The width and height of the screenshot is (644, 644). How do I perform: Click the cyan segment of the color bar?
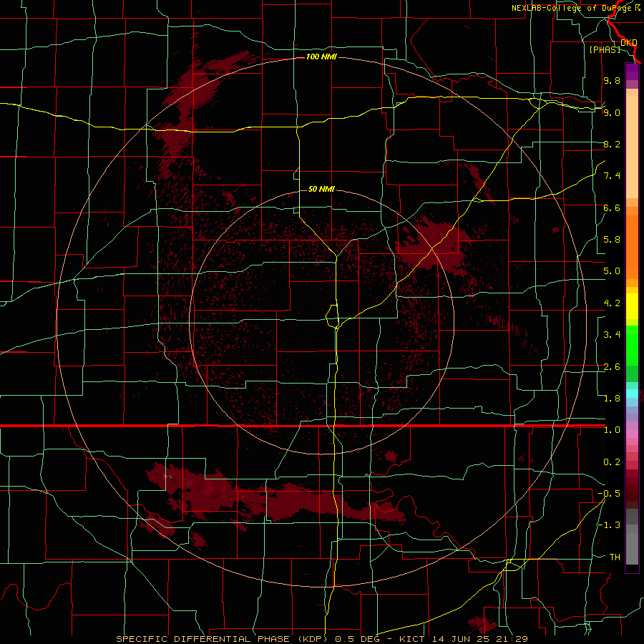point(632,393)
